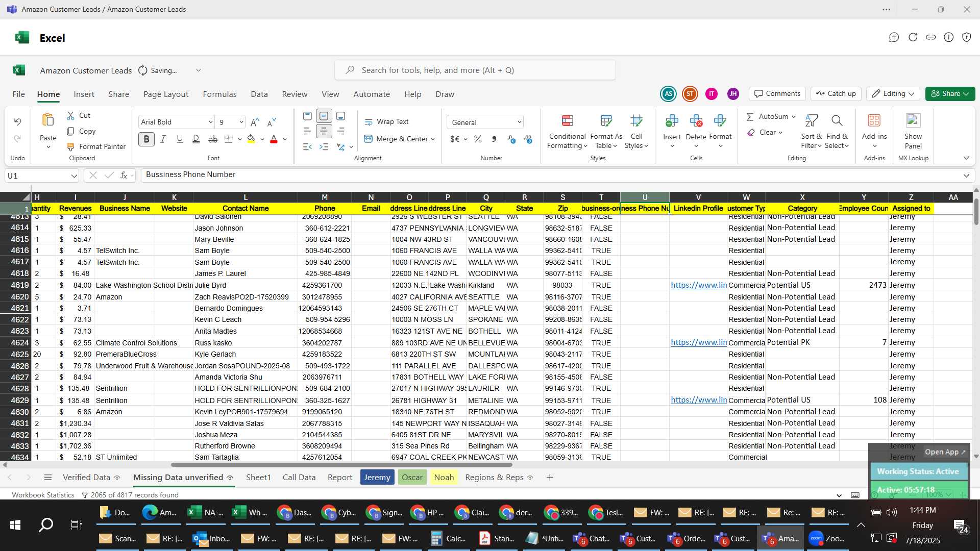
Task: Open the Editing mode dropdown
Action: pos(893,93)
